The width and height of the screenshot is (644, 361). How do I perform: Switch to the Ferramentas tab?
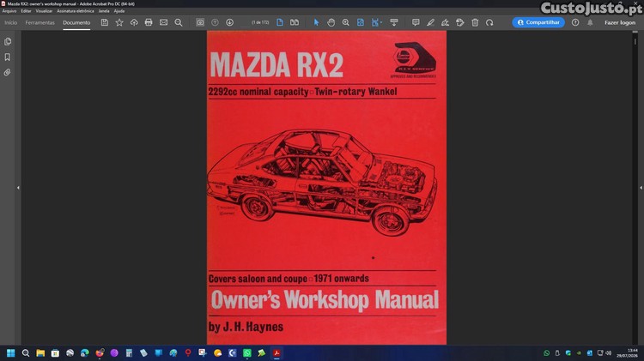(39, 22)
